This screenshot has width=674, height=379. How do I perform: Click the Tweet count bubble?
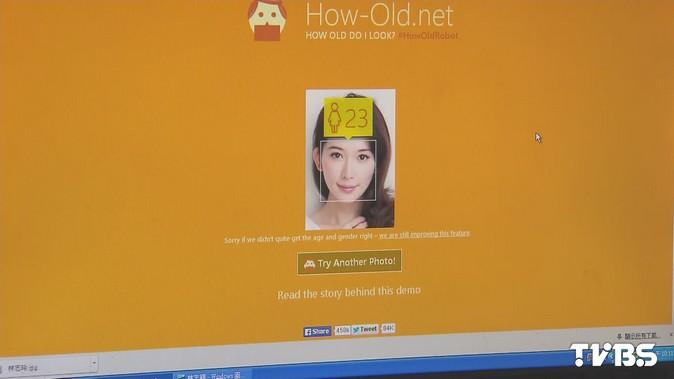pos(388,328)
